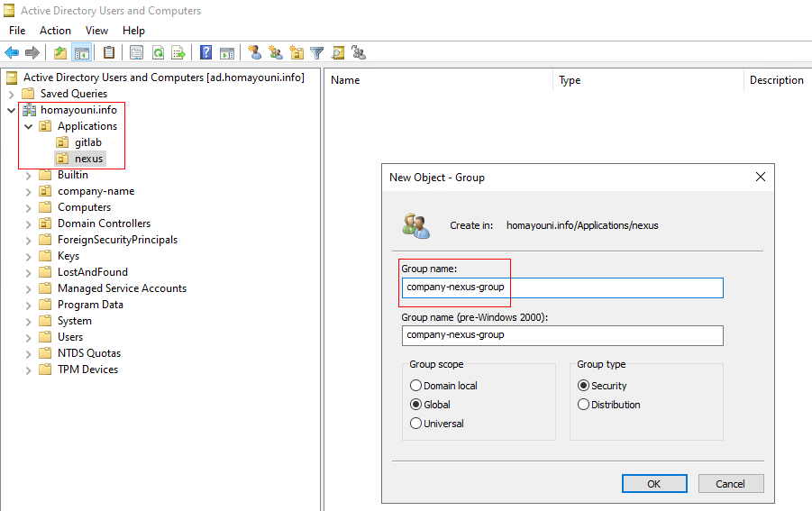Expand the Saved Queries node
812x511 pixels.
click(x=12, y=95)
